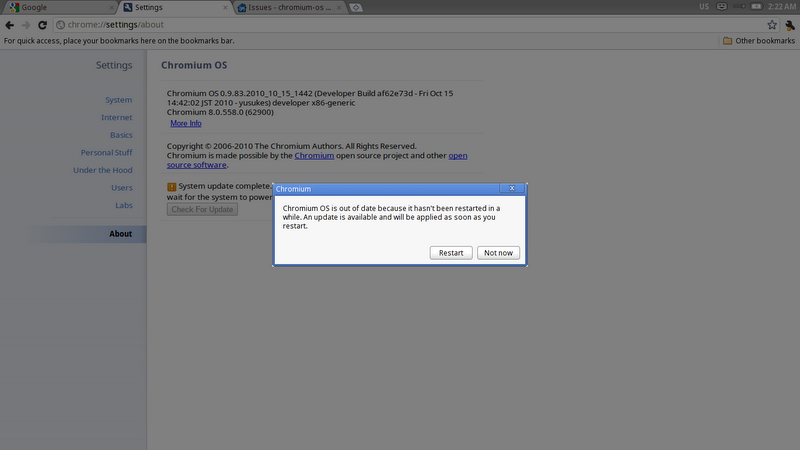Close the Issues chromium-os tab

tap(339, 8)
